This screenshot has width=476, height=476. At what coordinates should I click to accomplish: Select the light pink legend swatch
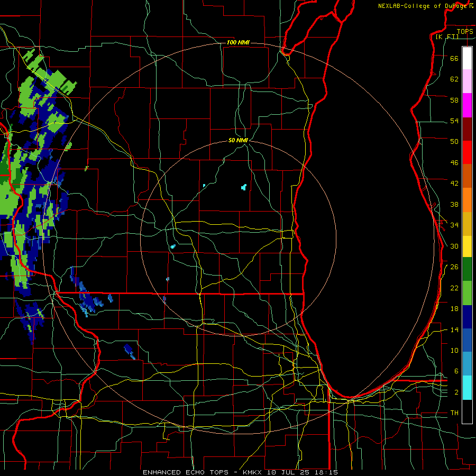pos(467,81)
